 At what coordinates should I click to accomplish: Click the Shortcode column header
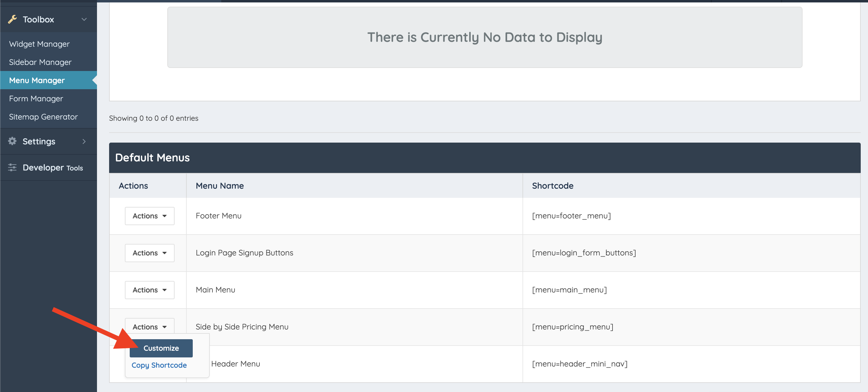pos(552,186)
